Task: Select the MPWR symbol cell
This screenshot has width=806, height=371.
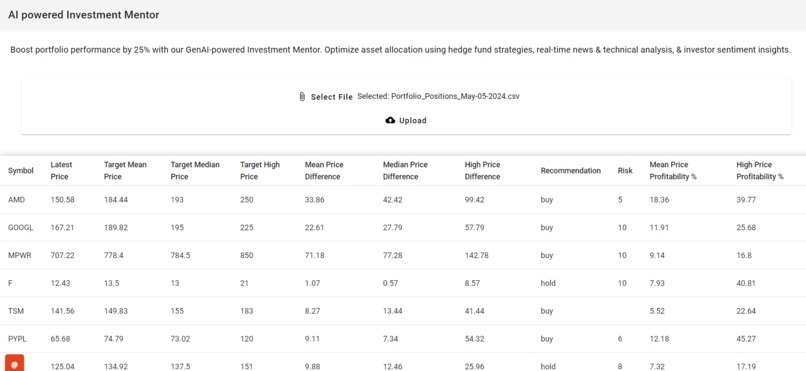Action: (x=20, y=255)
